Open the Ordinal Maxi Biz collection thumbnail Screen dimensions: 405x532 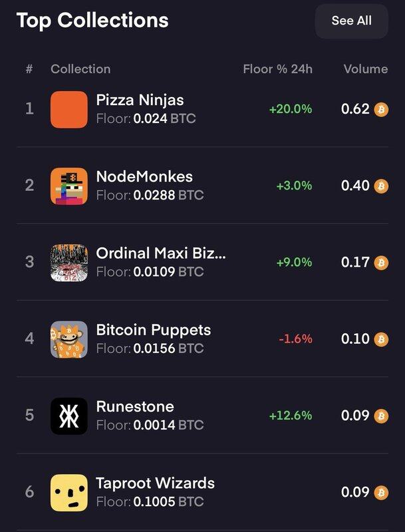[x=69, y=262]
